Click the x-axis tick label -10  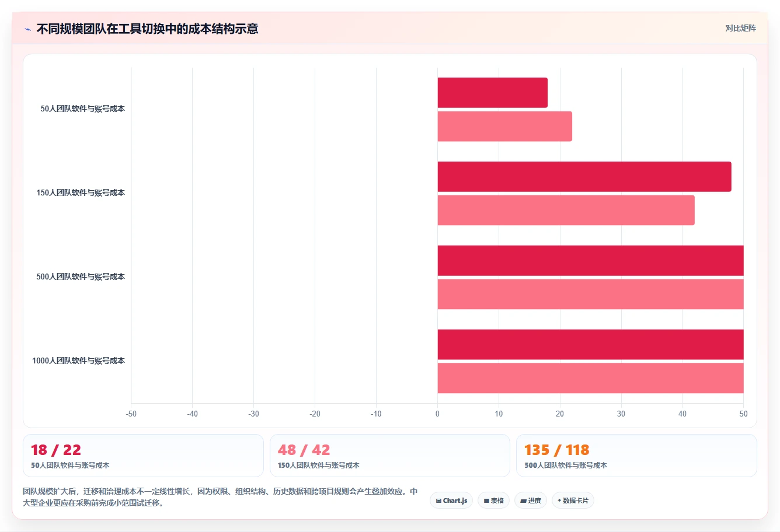click(376, 414)
